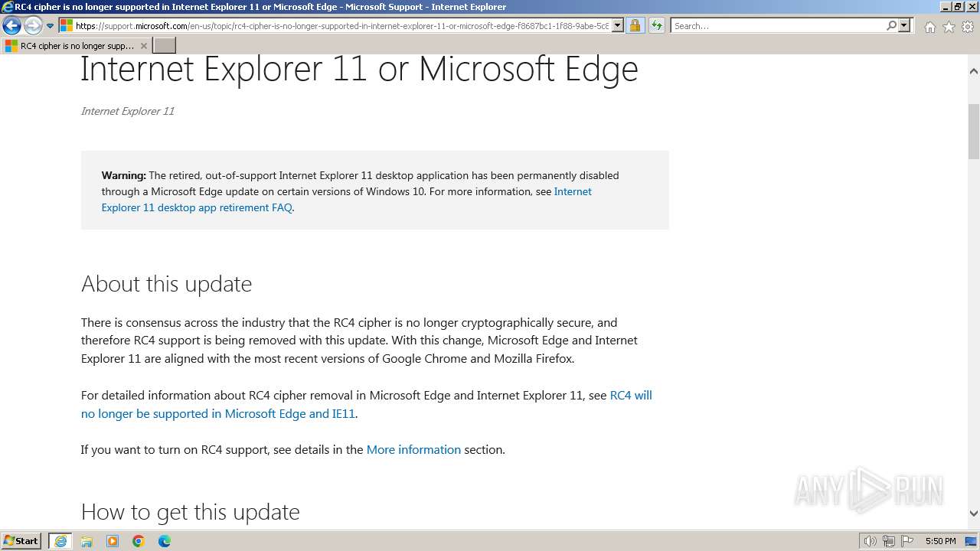Click the 5:50 PM clock

(x=940, y=541)
